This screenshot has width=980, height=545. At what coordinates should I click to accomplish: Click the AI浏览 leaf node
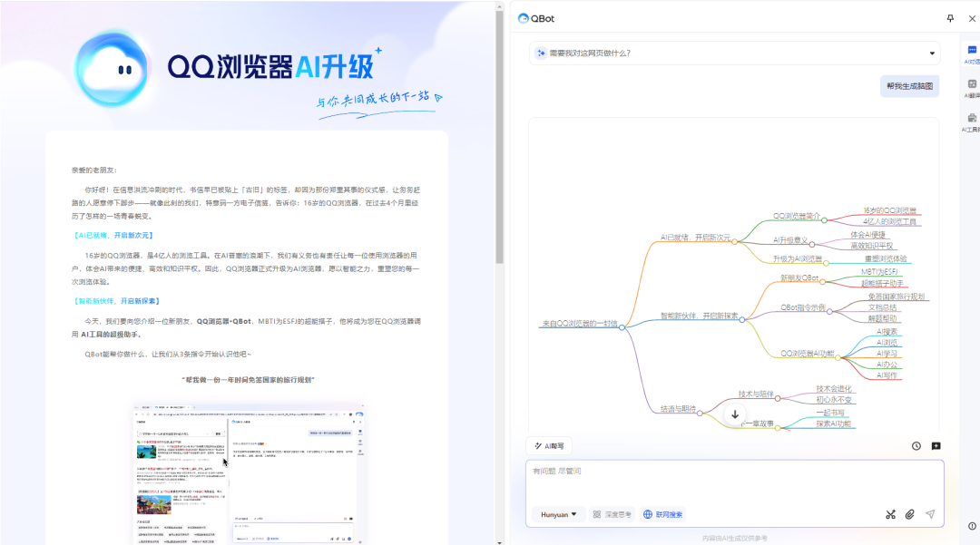[x=887, y=342]
